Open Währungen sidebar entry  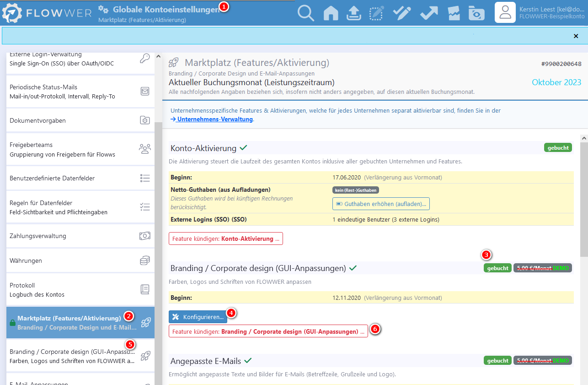pyautogui.click(x=80, y=260)
